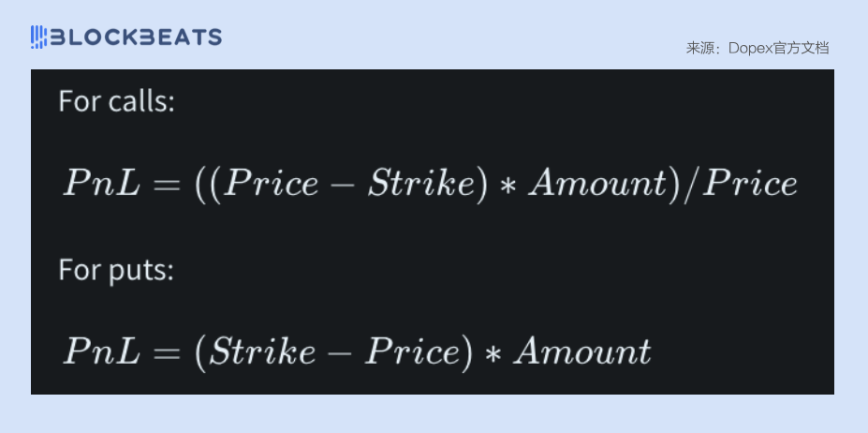Click the equals sign in puts formula
Viewport: 868px width, 433px height.
click(167, 352)
